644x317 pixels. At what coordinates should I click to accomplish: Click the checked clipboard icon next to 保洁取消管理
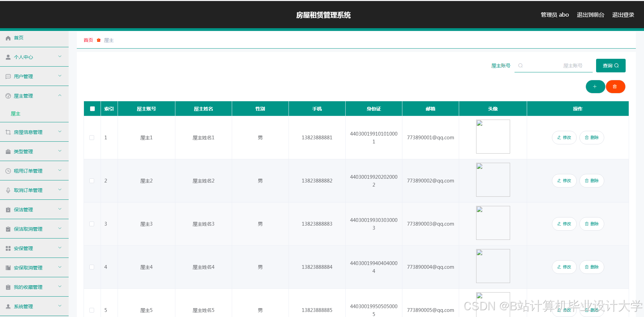click(x=8, y=229)
